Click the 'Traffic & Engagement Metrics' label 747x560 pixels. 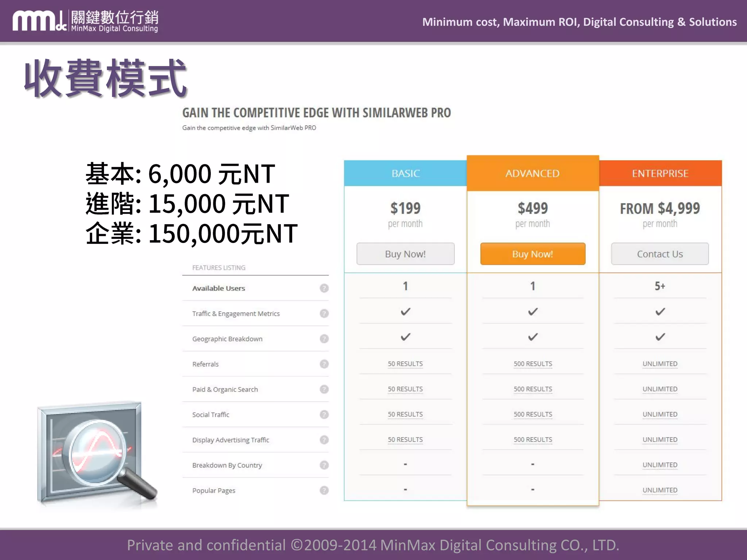coord(236,314)
